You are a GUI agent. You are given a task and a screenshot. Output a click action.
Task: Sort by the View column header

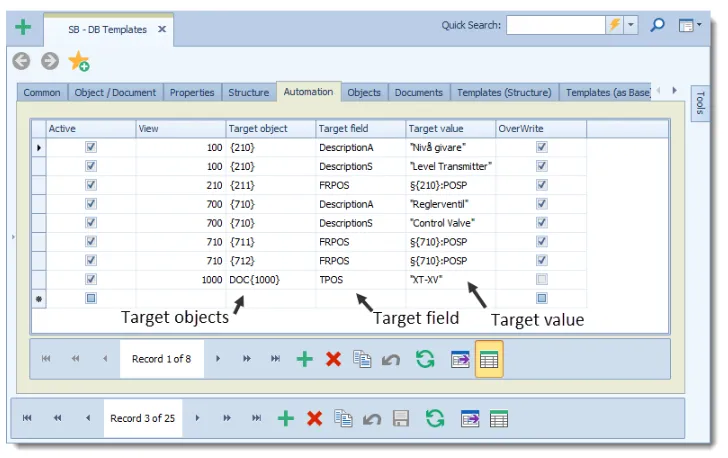click(x=181, y=129)
